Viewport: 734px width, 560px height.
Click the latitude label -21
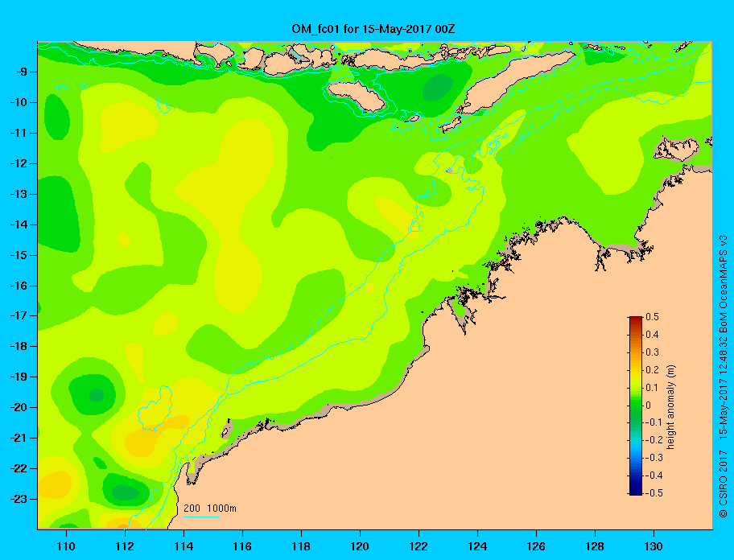pos(18,439)
